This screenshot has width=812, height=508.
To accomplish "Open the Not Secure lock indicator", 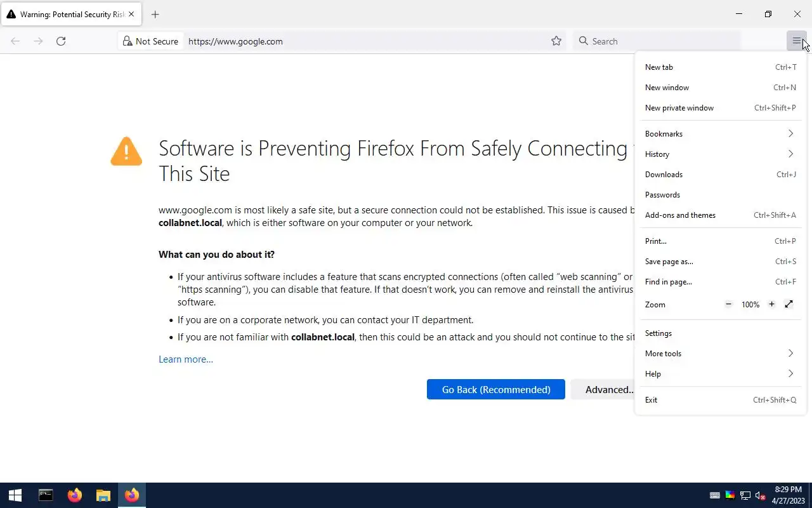I will (x=151, y=41).
